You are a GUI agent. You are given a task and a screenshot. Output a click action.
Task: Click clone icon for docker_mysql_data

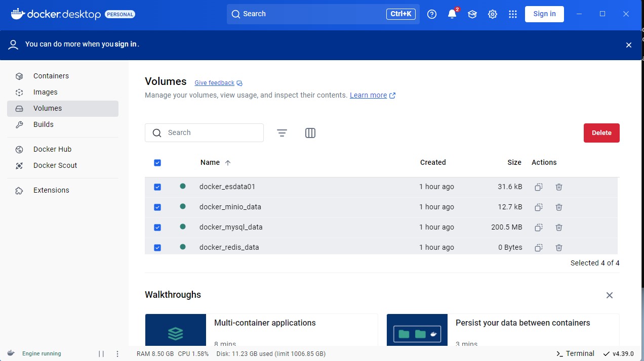click(539, 228)
